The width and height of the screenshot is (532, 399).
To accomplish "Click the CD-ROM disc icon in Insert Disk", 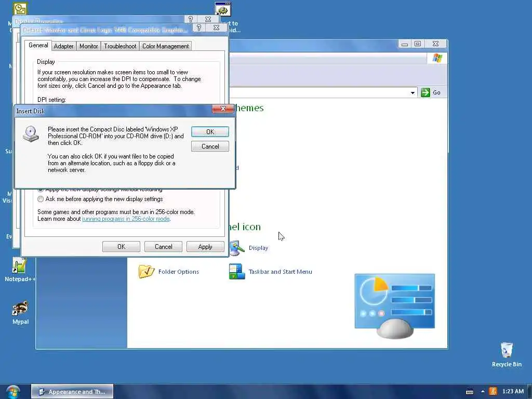I will point(31,134).
